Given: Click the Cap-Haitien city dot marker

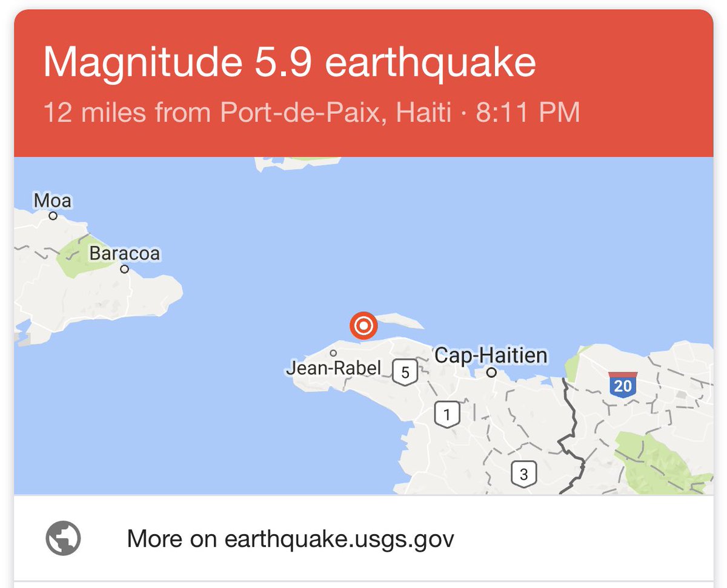Looking at the screenshot, I should [491, 373].
